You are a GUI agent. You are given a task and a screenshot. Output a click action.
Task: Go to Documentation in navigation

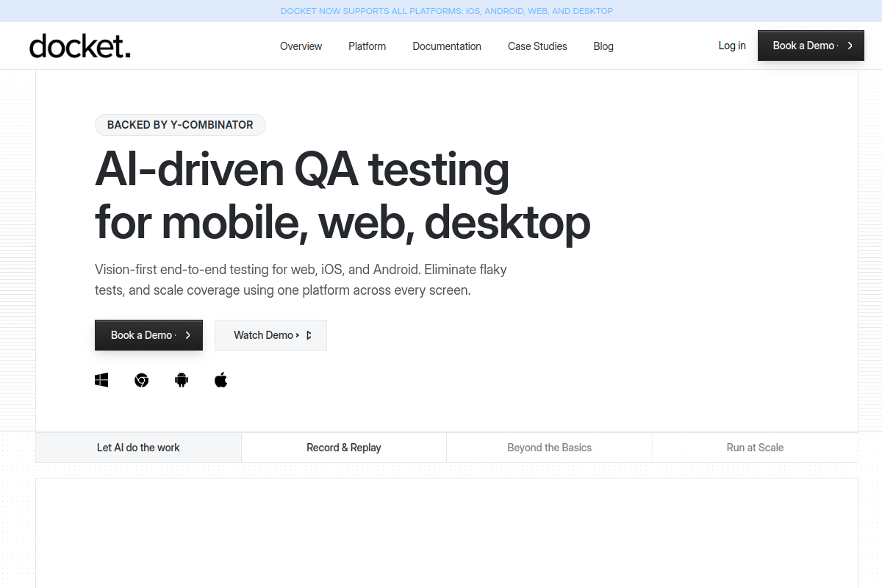point(447,46)
